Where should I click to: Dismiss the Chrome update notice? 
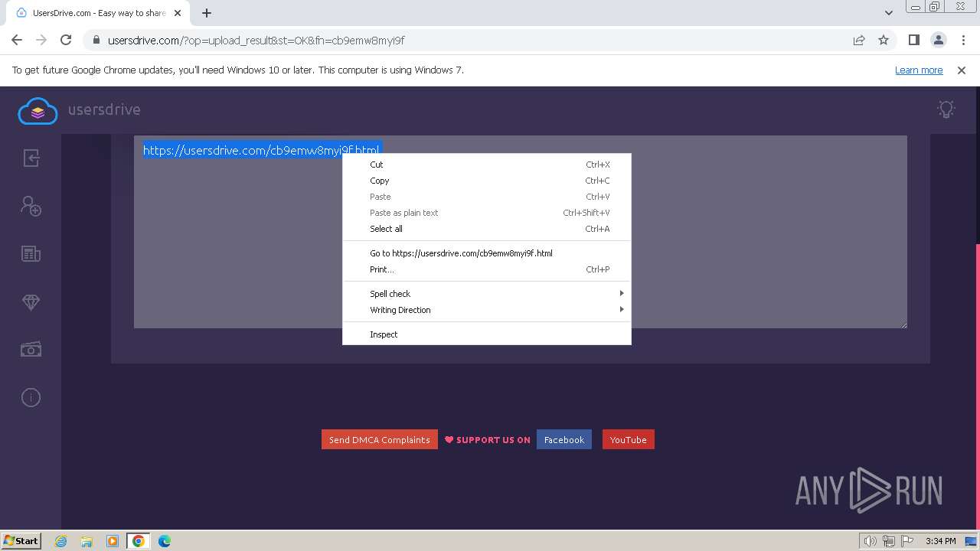coord(962,70)
